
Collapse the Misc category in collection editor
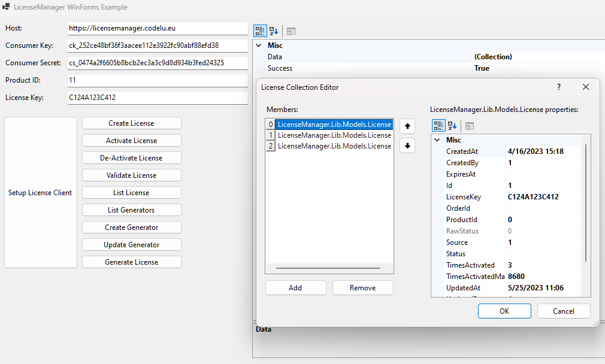tap(437, 140)
